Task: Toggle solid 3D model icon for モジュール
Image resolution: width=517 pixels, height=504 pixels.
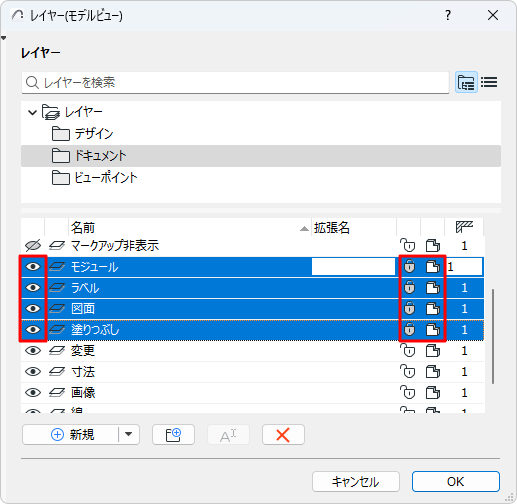Action: (433, 267)
